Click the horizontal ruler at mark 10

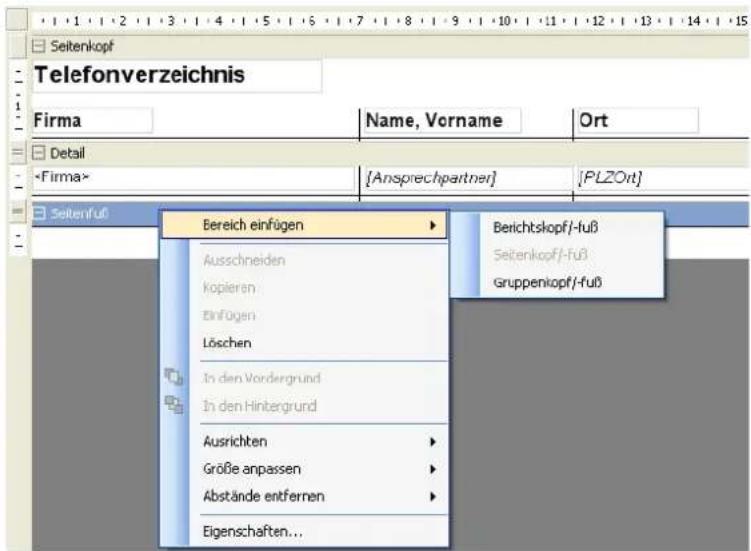(x=504, y=21)
